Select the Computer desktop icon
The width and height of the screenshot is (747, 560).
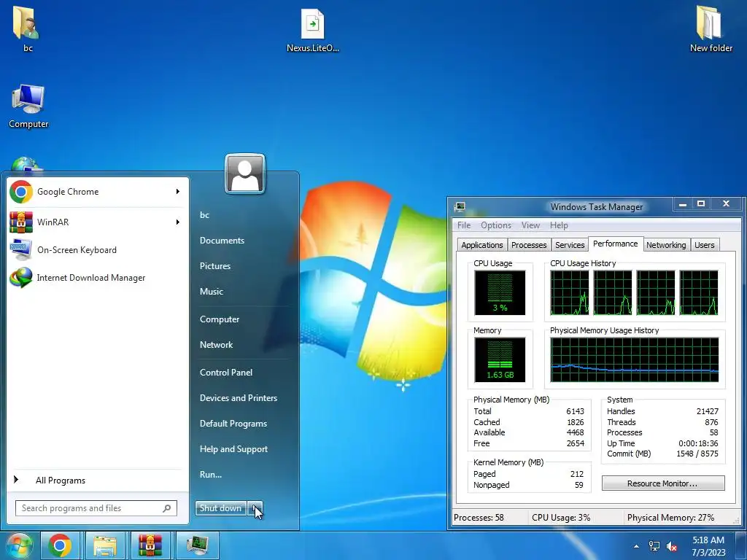tap(28, 106)
